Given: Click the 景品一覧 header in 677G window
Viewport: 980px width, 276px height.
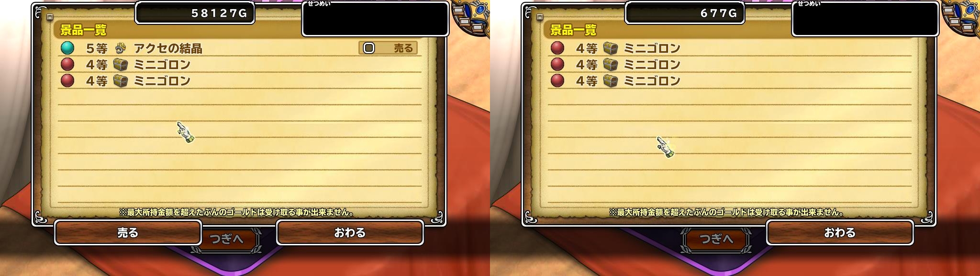Looking at the screenshot, I should coord(573,30).
